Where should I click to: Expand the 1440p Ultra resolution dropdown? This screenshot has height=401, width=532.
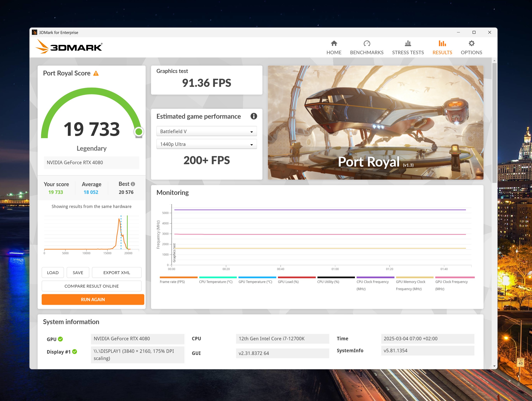pos(207,144)
